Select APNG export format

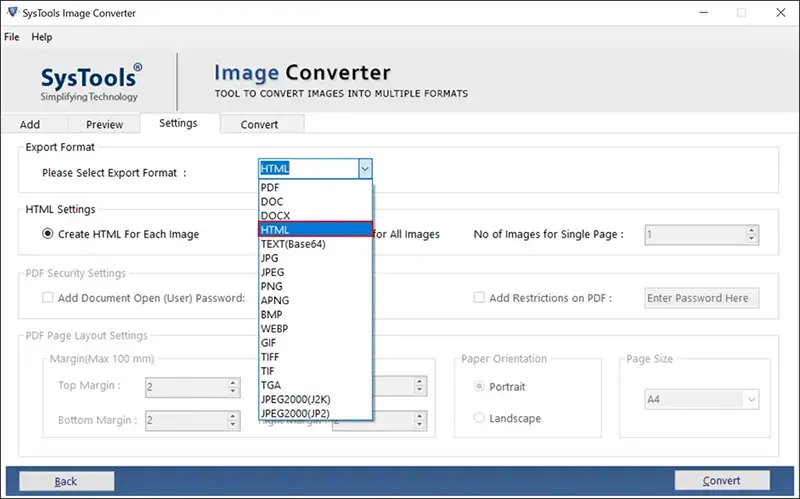(x=315, y=301)
